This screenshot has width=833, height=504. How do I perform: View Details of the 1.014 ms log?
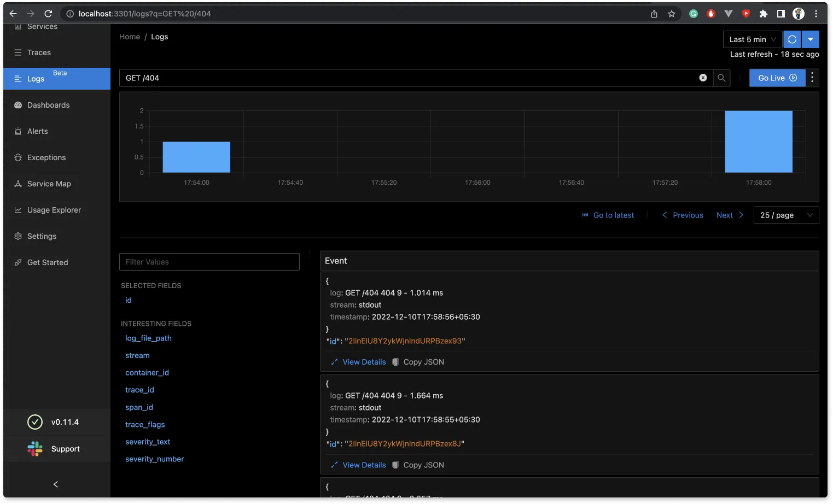(x=358, y=362)
